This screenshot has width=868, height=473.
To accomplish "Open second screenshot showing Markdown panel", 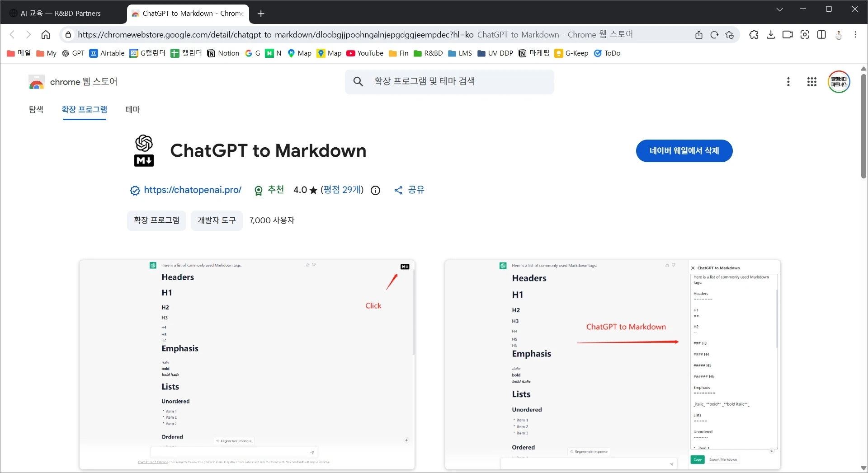I will pyautogui.click(x=613, y=365).
